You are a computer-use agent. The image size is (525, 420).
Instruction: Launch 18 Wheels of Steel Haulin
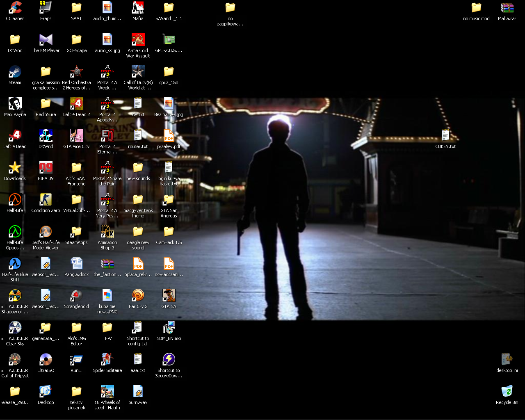coord(107,391)
